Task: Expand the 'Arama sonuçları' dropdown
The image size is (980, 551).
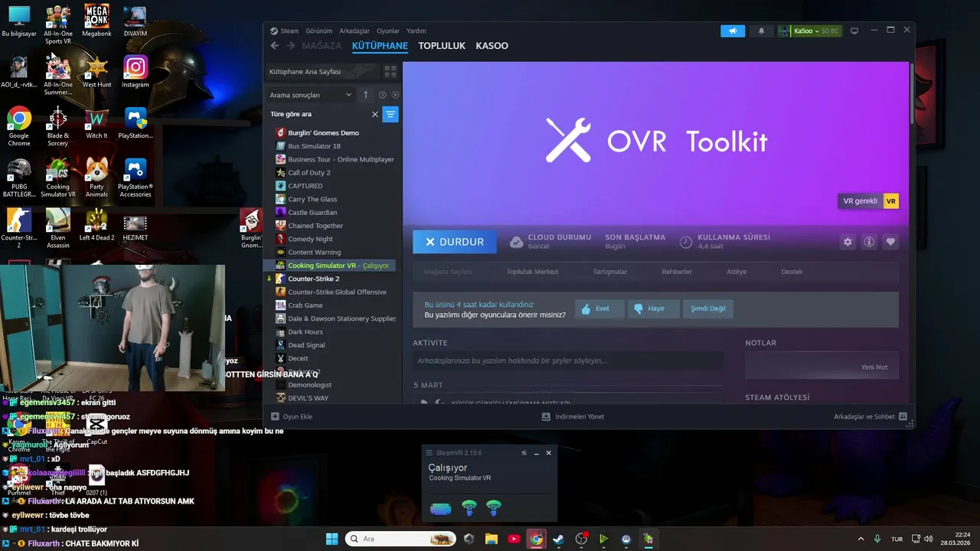Action: 311,95
